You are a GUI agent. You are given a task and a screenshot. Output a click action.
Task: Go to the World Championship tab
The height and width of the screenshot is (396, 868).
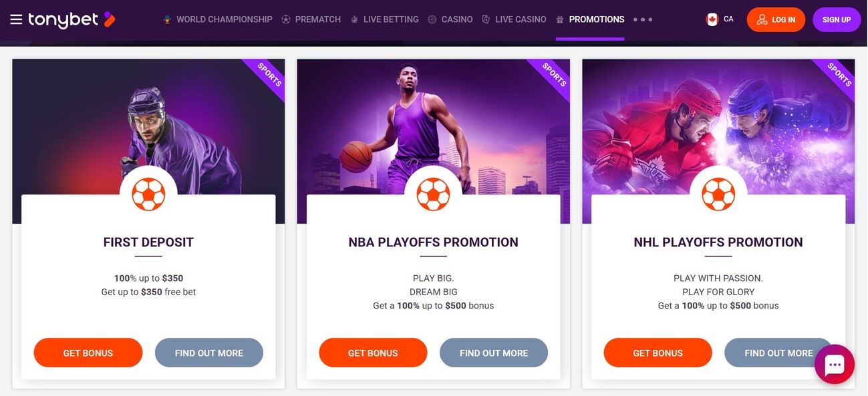tap(218, 19)
